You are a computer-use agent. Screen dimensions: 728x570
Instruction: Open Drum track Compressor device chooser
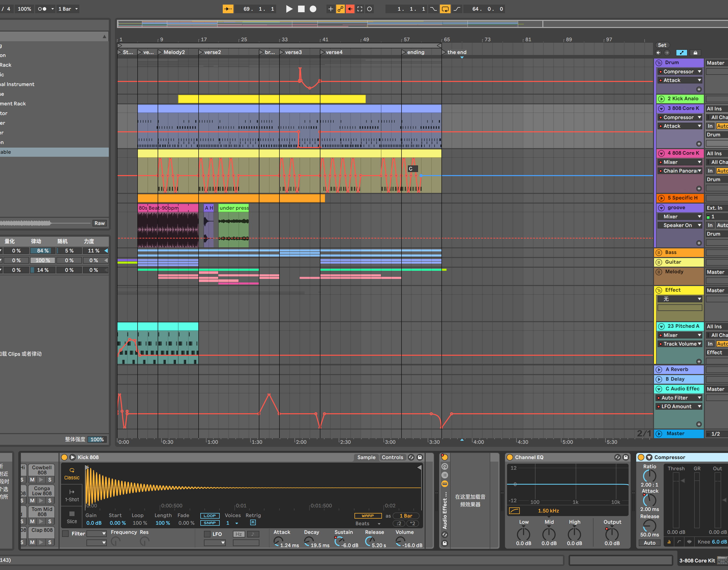(680, 72)
